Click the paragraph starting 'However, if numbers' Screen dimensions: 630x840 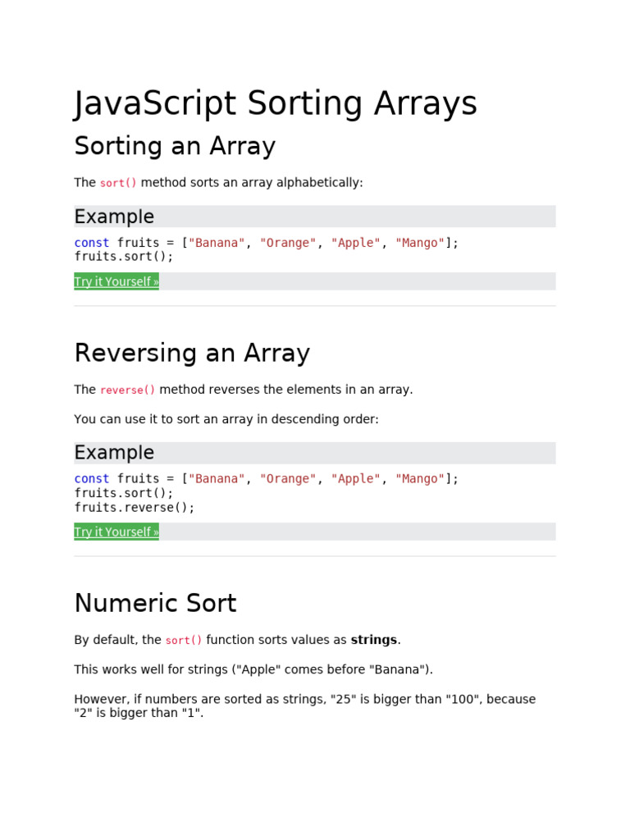305,706
